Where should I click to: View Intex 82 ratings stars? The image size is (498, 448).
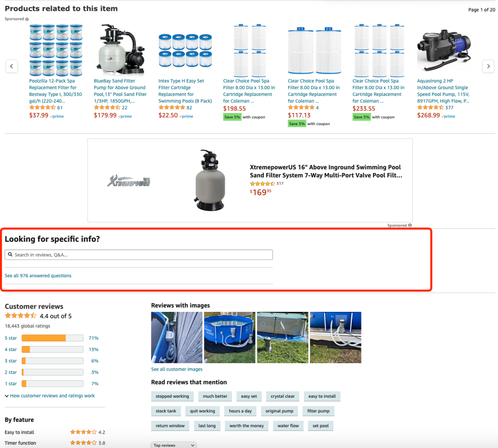[172, 108]
